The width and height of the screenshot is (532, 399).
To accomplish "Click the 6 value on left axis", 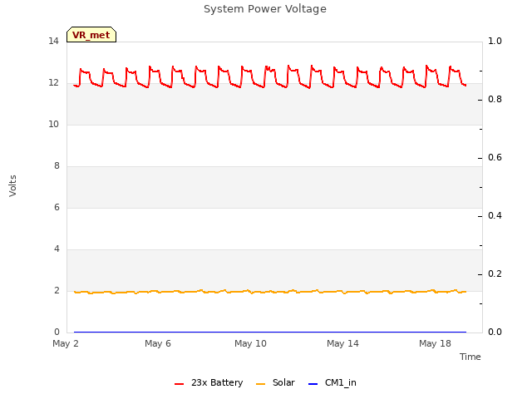I will coord(57,207).
